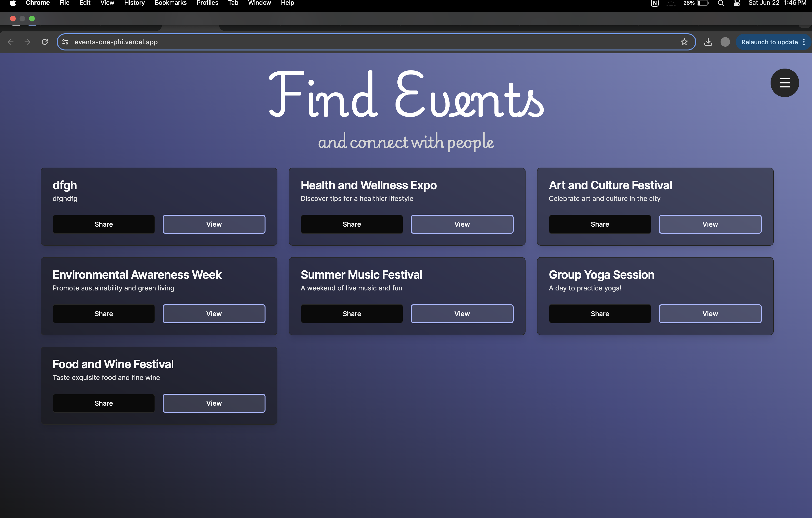Open the History menu
Screen dimensions: 812x518
(x=134, y=3)
